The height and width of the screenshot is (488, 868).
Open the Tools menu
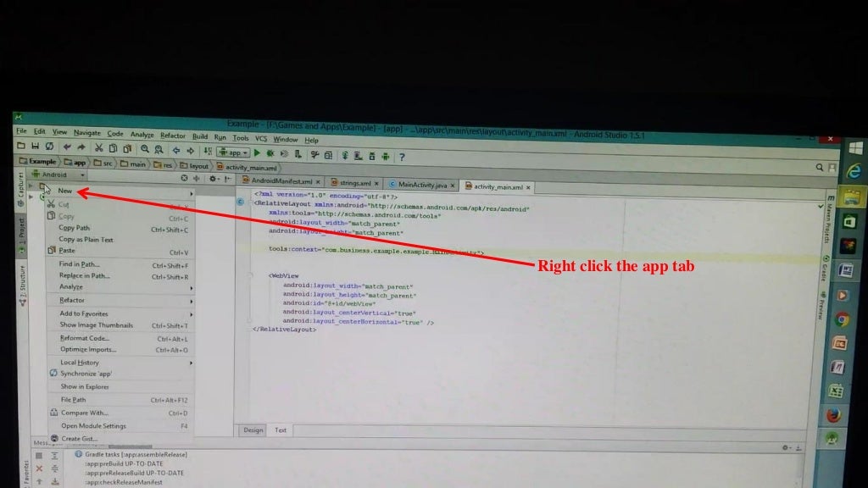pyautogui.click(x=240, y=138)
